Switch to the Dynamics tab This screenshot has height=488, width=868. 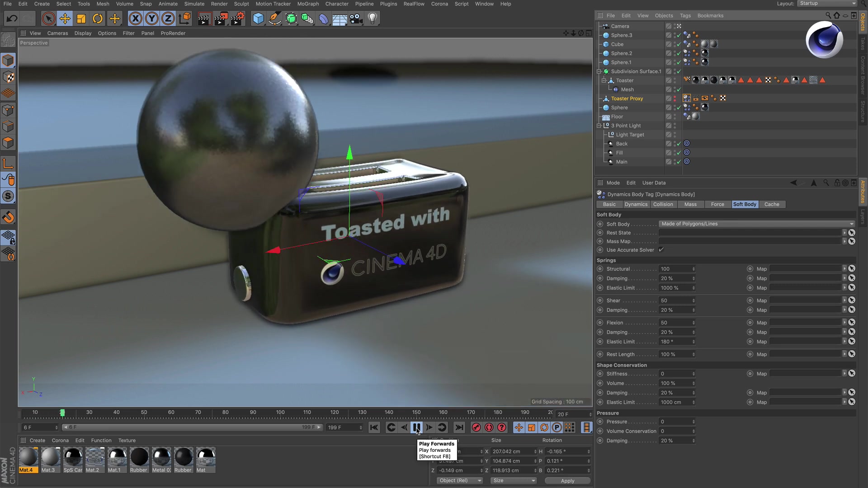(636, 204)
